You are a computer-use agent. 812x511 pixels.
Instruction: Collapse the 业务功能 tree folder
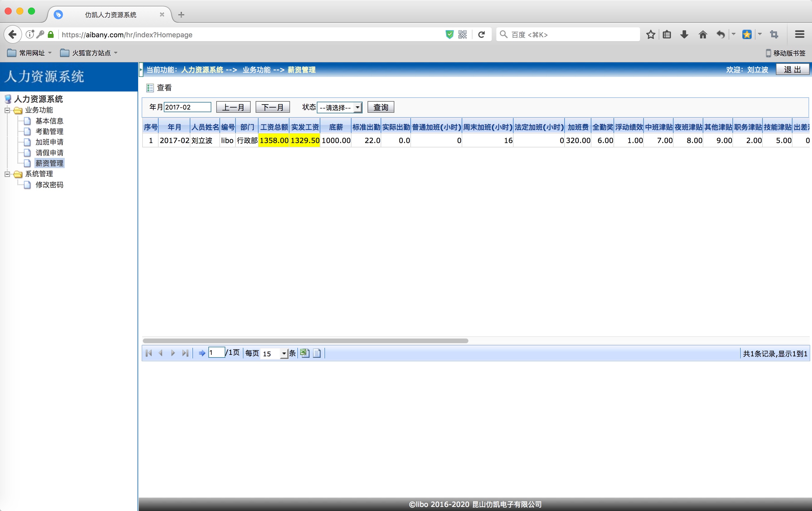coord(7,110)
